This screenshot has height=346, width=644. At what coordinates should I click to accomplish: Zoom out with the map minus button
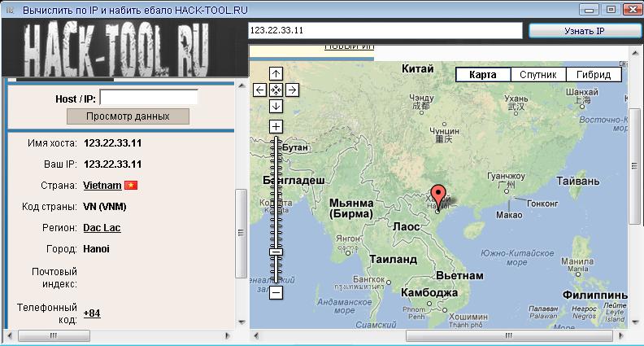tap(276, 292)
